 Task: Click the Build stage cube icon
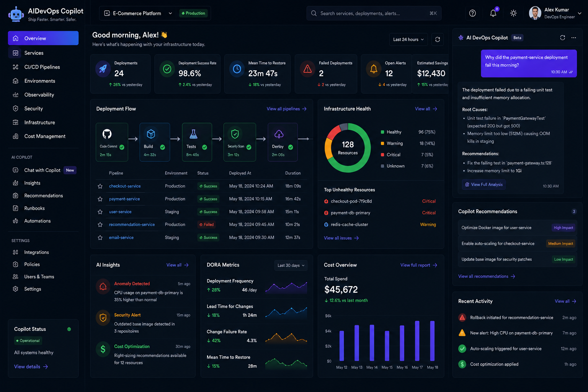click(x=151, y=134)
